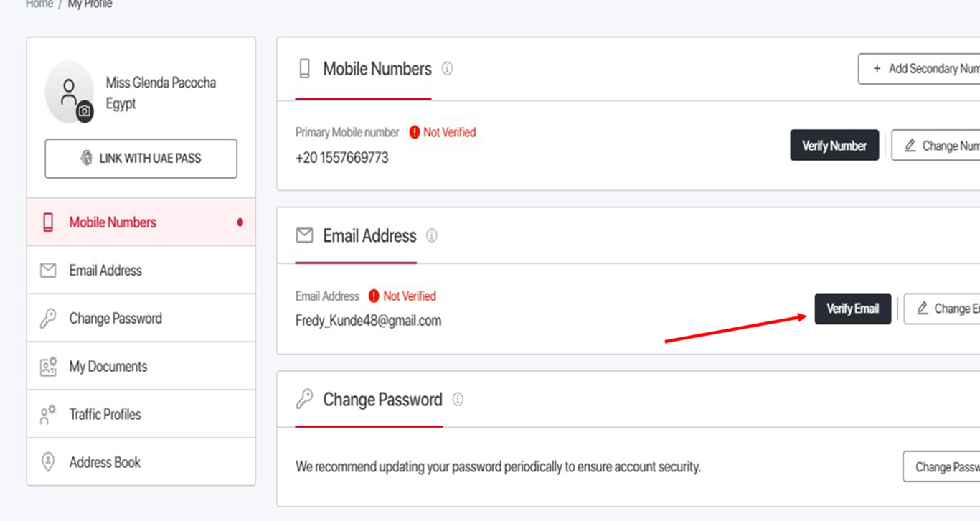Click the profile avatar picture

tap(69, 92)
